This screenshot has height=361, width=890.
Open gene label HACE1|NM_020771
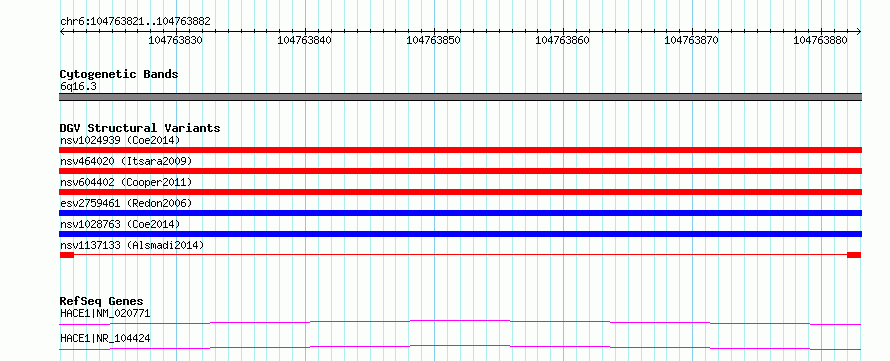105,313
